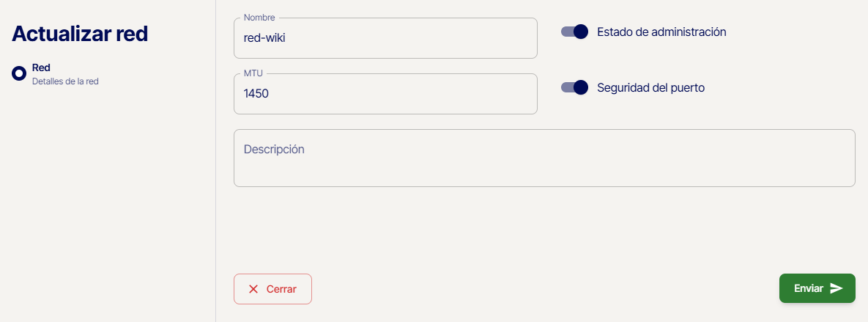Viewport: 868px width, 322px height.
Task: Click the paper plane send icon
Action: pyautogui.click(x=837, y=288)
